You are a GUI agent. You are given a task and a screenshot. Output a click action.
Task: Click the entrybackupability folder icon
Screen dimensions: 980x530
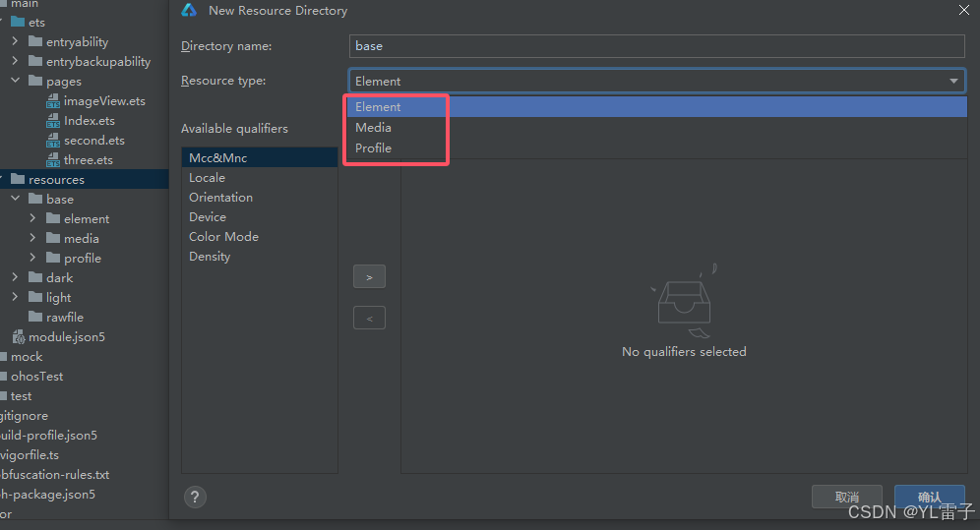35,61
